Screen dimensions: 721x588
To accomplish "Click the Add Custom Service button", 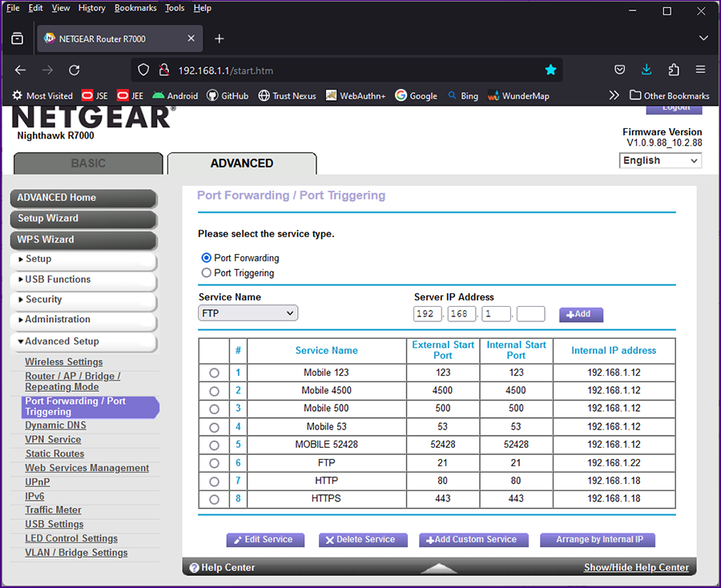I will [x=473, y=540].
